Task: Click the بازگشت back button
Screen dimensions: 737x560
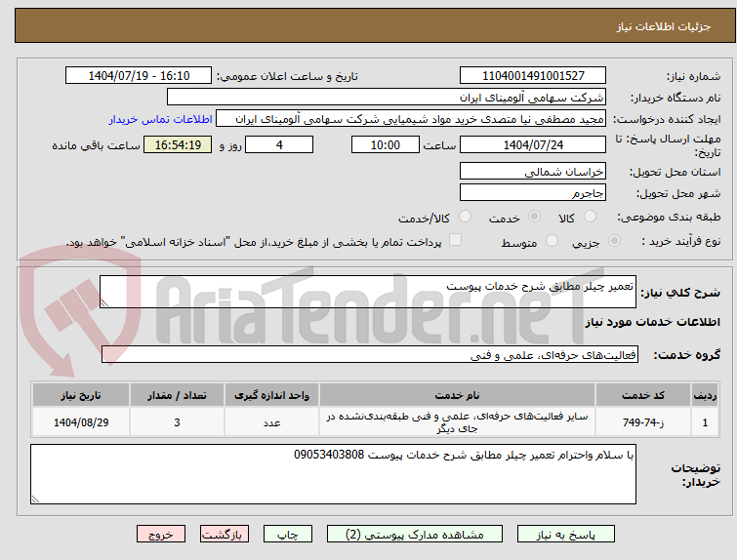Action: coord(225,535)
